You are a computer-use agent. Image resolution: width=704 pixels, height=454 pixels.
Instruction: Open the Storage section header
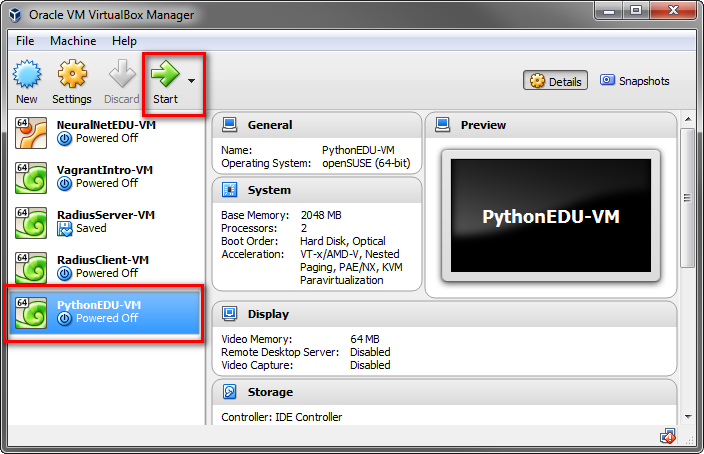click(444, 392)
